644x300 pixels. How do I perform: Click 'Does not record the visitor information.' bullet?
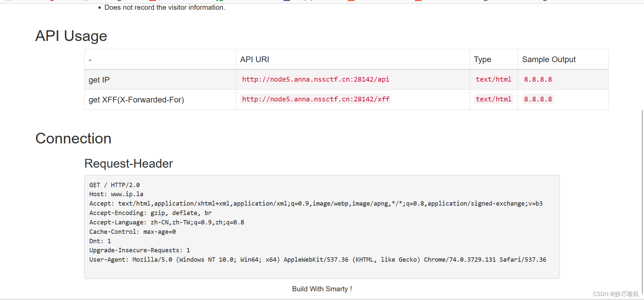(x=165, y=7)
